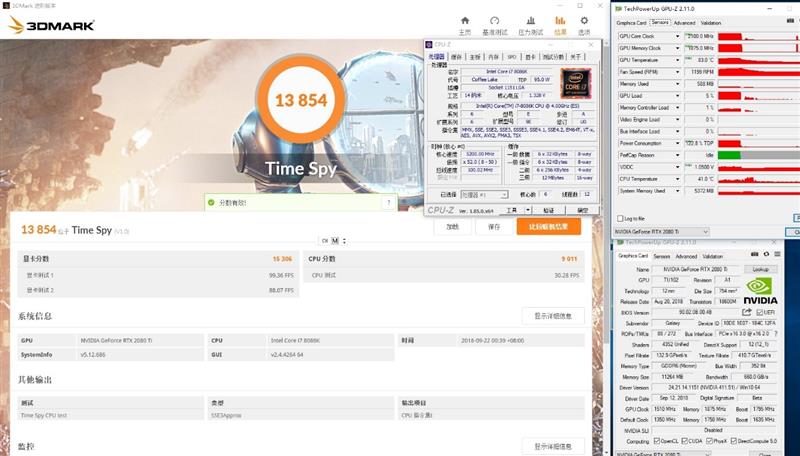Click the 3DMark window vertical scrollbar
Image resolution: width=800 pixels, height=456 pixels.
(606, 245)
